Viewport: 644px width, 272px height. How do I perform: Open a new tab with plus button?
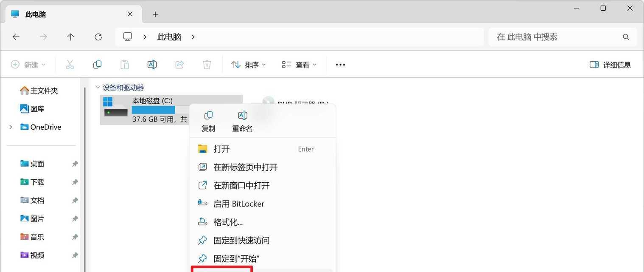pos(155,14)
